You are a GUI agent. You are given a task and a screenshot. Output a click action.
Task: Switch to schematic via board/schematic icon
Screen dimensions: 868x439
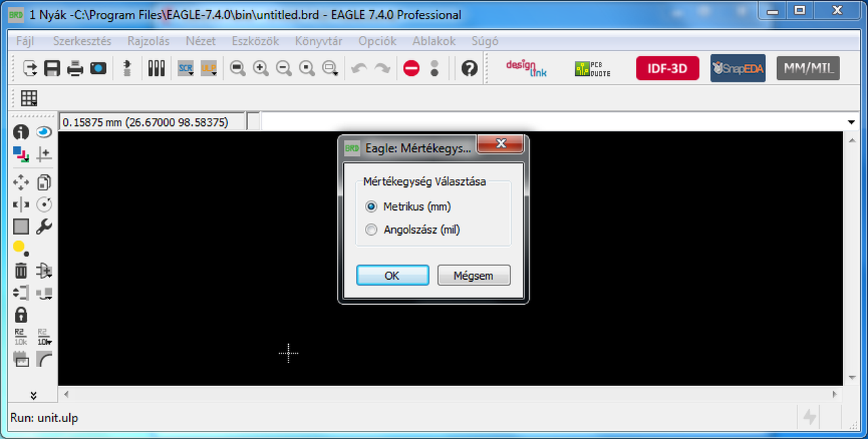pyautogui.click(x=127, y=68)
